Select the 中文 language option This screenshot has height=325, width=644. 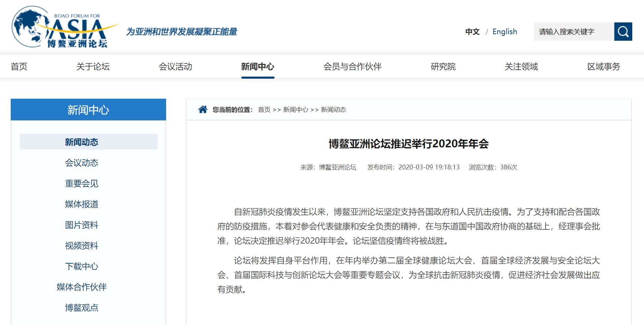pyautogui.click(x=472, y=32)
